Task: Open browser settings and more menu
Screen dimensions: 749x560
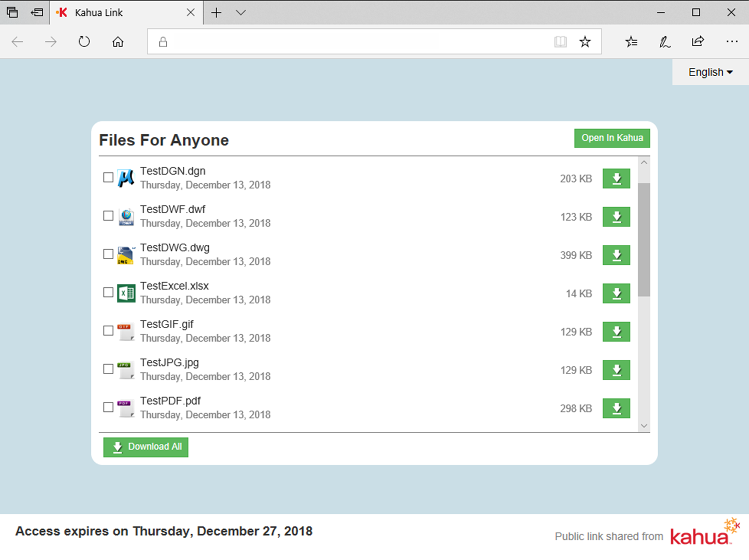Action: coord(731,42)
